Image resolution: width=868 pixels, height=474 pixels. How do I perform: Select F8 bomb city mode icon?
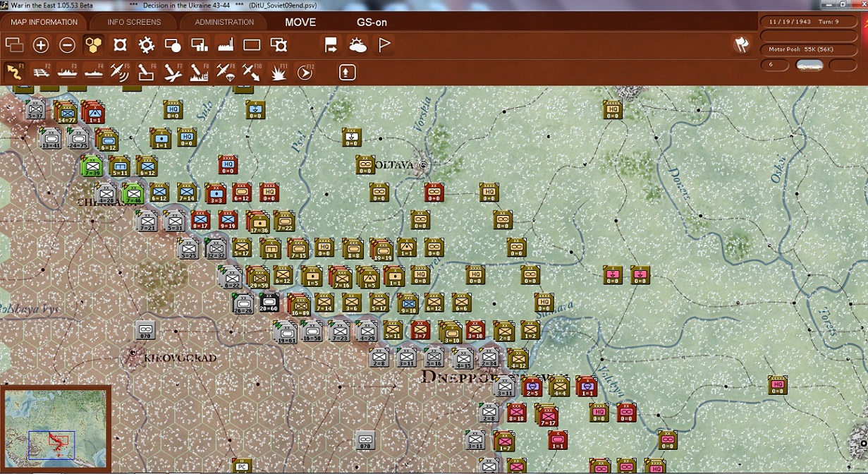(x=199, y=72)
